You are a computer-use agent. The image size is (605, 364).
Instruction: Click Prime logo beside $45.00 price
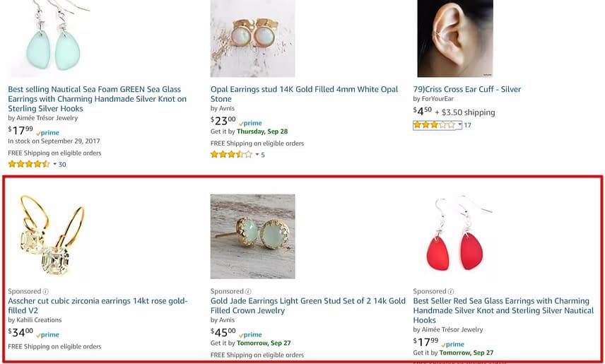pyautogui.click(x=251, y=335)
